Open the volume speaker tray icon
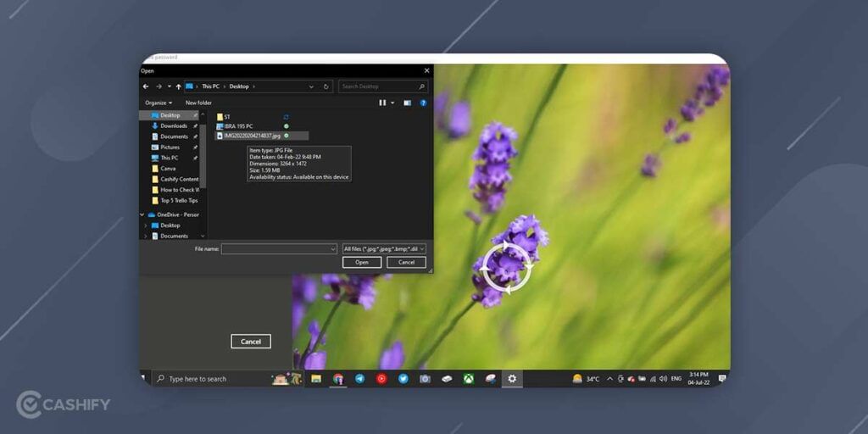This screenshot has width=868, height=434. pos(663,379)
